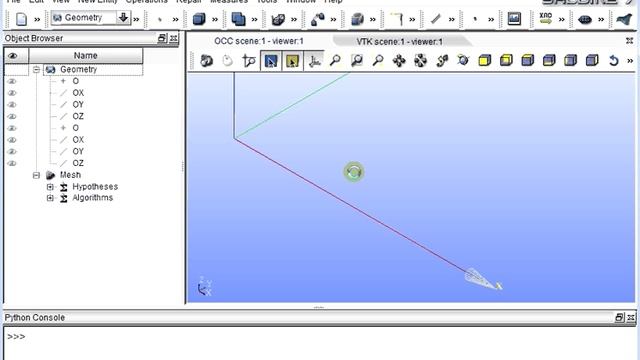Click the picture import icon in the main toolbar
Image resolution: width=640 pixels, height=360 pixels.
click(x=514, y=19)
